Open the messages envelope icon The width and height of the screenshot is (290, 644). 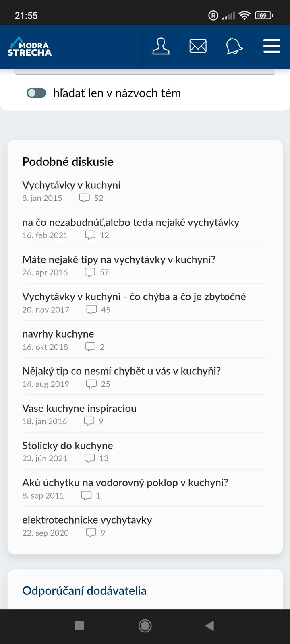click(x=198, y=46)
